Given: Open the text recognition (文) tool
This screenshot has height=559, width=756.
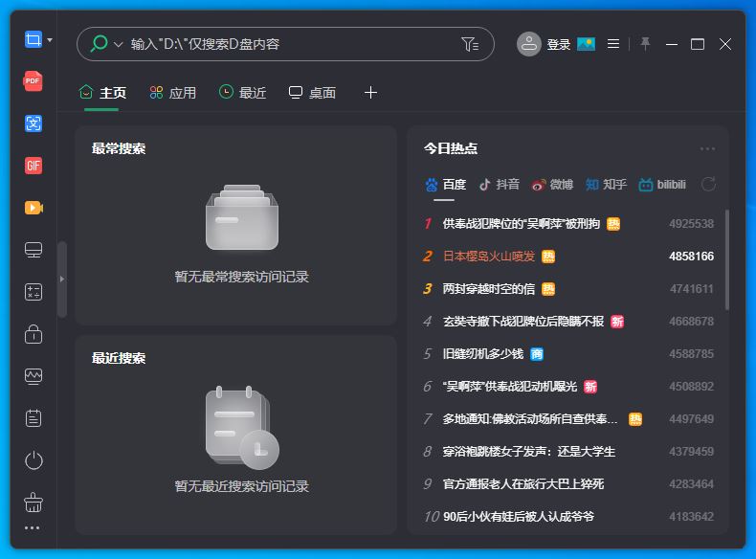Looking at the screenshot, I should (x=33, y=123).
